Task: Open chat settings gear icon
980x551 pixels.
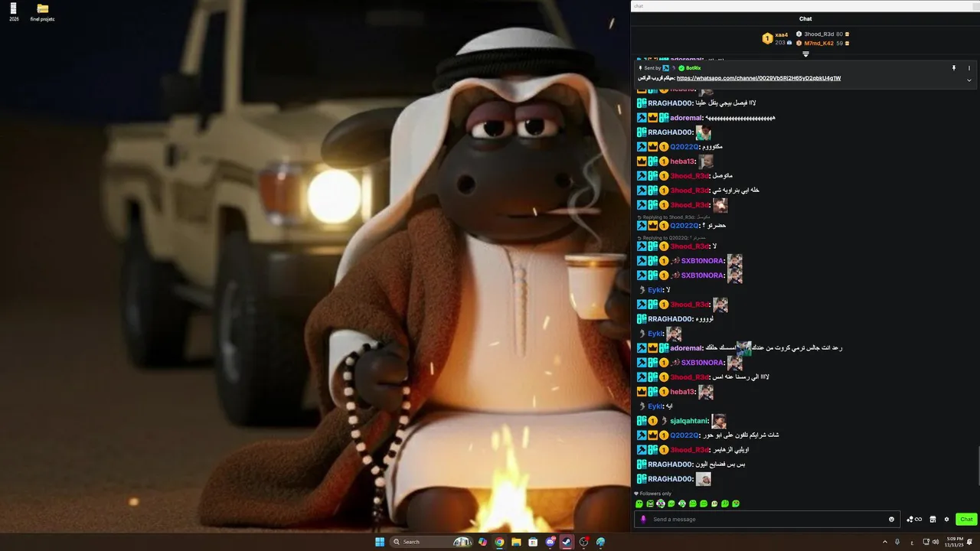Action: tap(946, 520)
